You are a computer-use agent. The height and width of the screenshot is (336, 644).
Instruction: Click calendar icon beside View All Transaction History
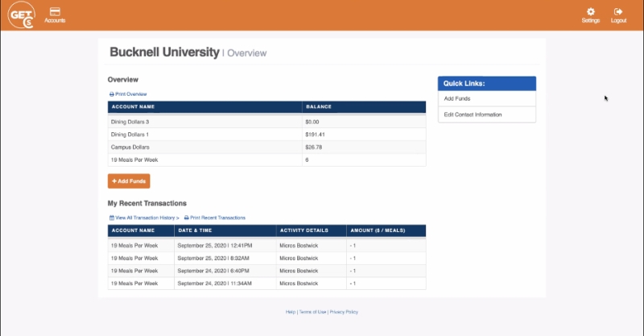(112, 218)
